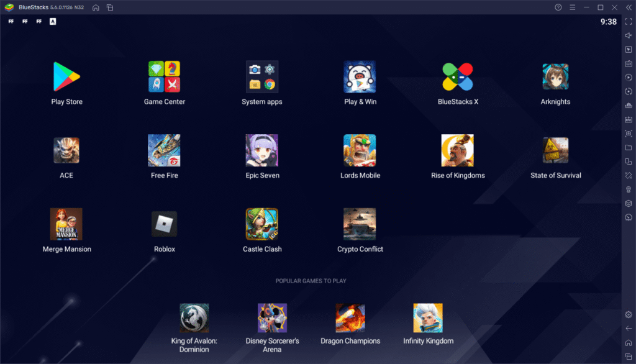636x364 pixels.
Task: Open recent apps at sidebar bottom
Action: coord(629,357)
